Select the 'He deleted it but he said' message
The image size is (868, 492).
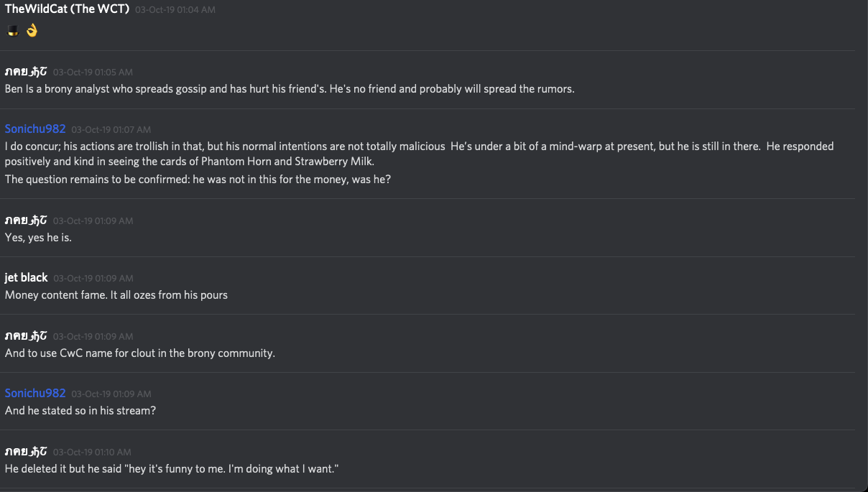click(171, 468)
